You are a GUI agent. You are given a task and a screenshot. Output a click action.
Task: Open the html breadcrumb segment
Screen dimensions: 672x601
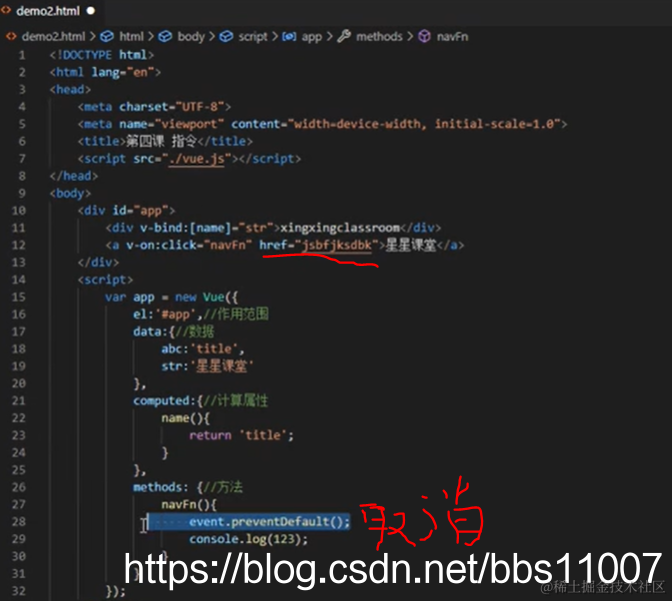tap(131, 36)
